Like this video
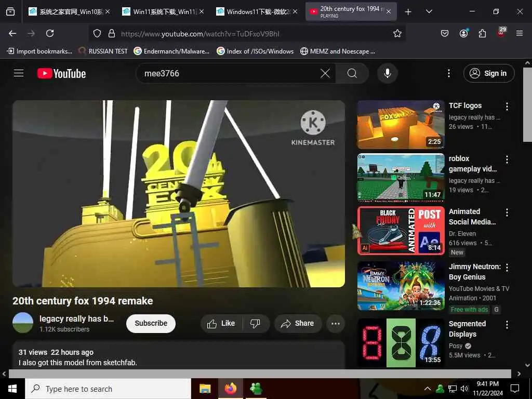 click(221, 323)
